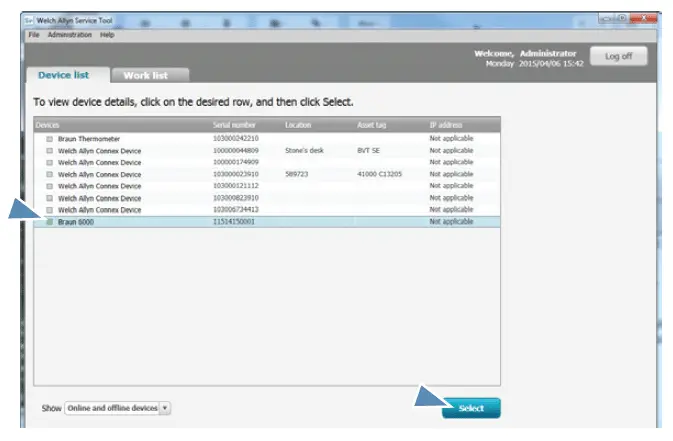Image resolution: width=673 pixels, height=441 pixels.
Task: Open the File menu
Action: coord(34,35)
